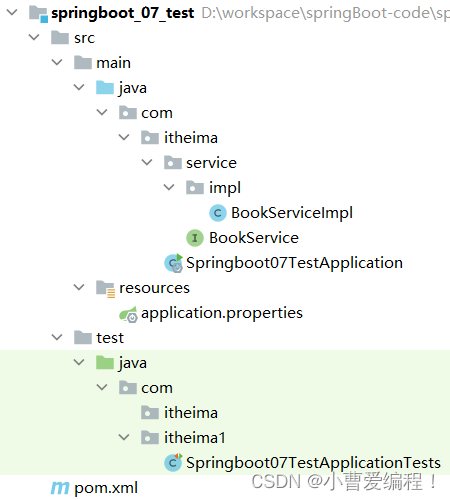Image resolution: width=450 pixels, height=500 pixels.
Task: Collapse the java folder under main
Action: (x=79, y=87)
